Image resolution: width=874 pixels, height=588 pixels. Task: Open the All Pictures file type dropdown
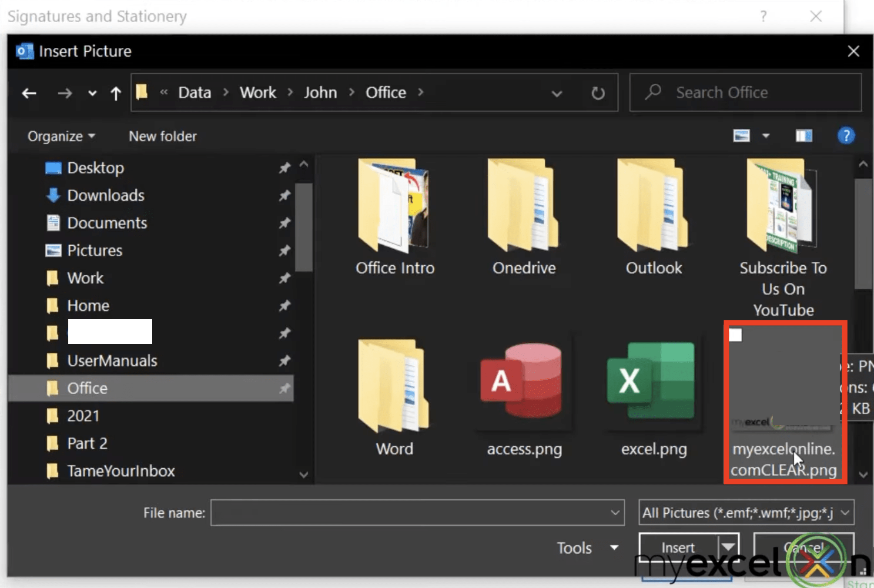[746, 513]
